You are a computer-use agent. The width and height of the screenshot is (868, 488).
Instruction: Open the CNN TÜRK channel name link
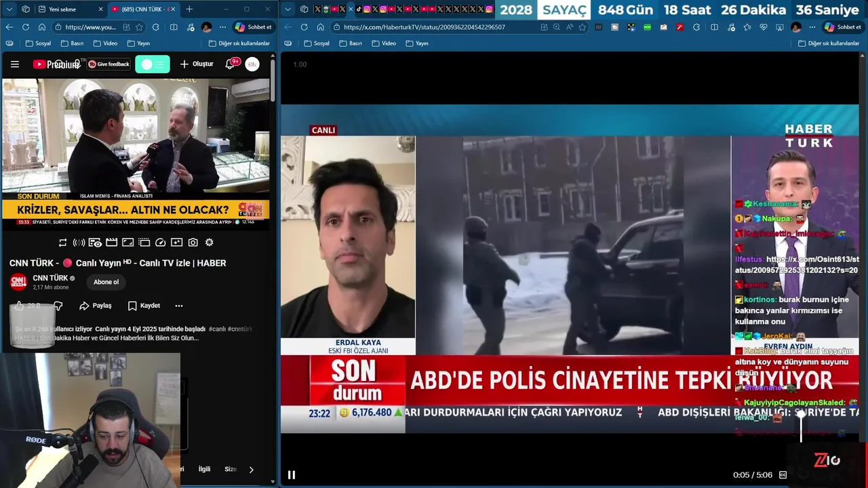pyautogui.click(x=50, y=278)
